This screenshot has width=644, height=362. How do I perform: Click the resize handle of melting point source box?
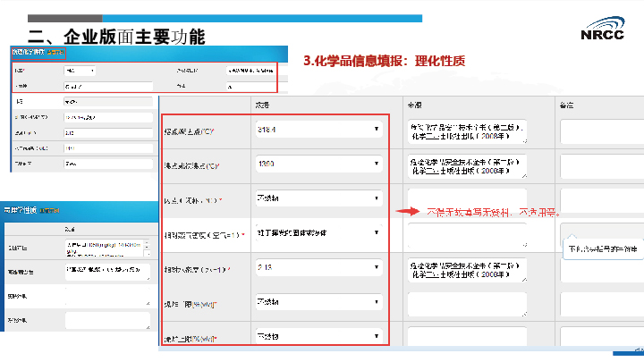point(524,141)
